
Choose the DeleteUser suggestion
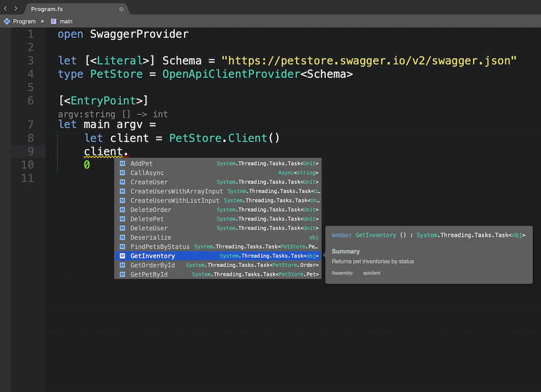tap(218, 228)
